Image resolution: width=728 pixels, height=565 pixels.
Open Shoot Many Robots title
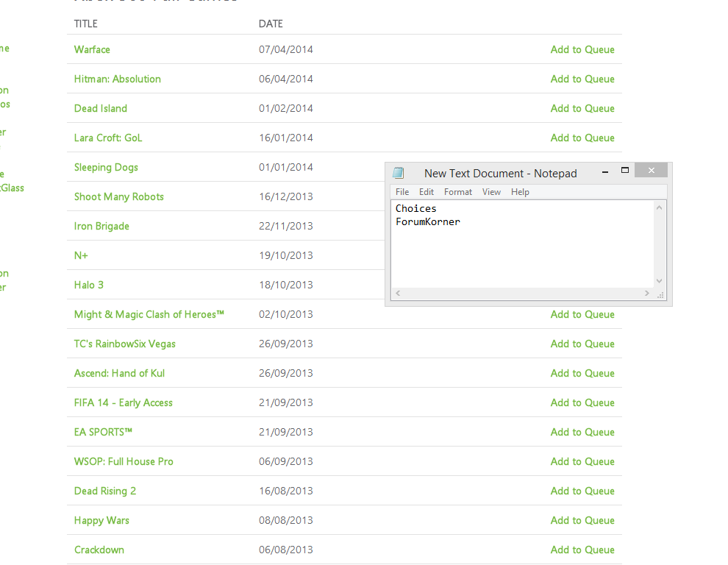tap(119, 196)
